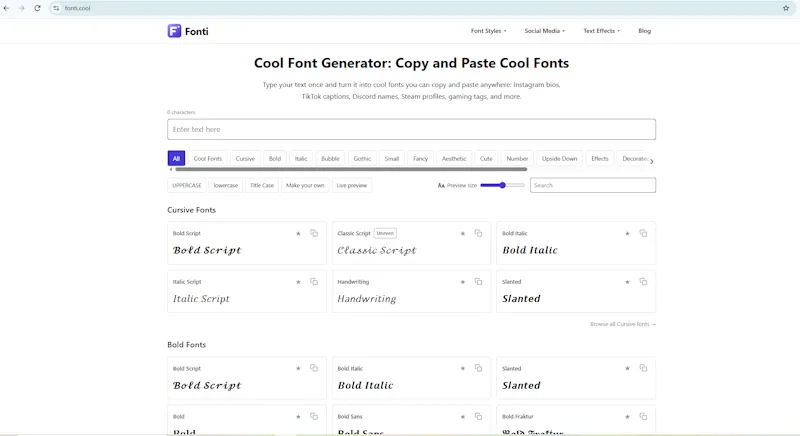Favorite Bold Italic in Cursive Fonts
This screenshot has height=436, width=800.
(628, 234)
